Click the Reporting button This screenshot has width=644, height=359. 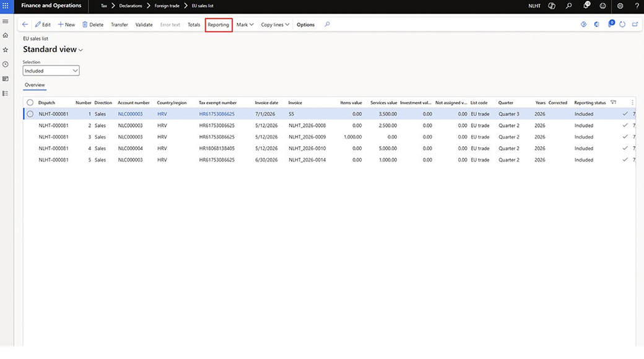[219, 25]
